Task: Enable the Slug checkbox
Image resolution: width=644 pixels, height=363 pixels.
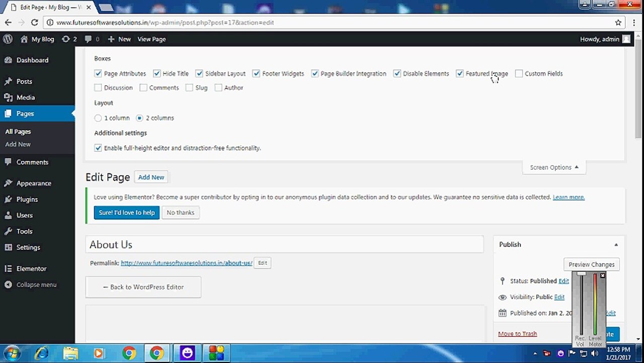Action: pyautogui.click(x=189, y=88)
